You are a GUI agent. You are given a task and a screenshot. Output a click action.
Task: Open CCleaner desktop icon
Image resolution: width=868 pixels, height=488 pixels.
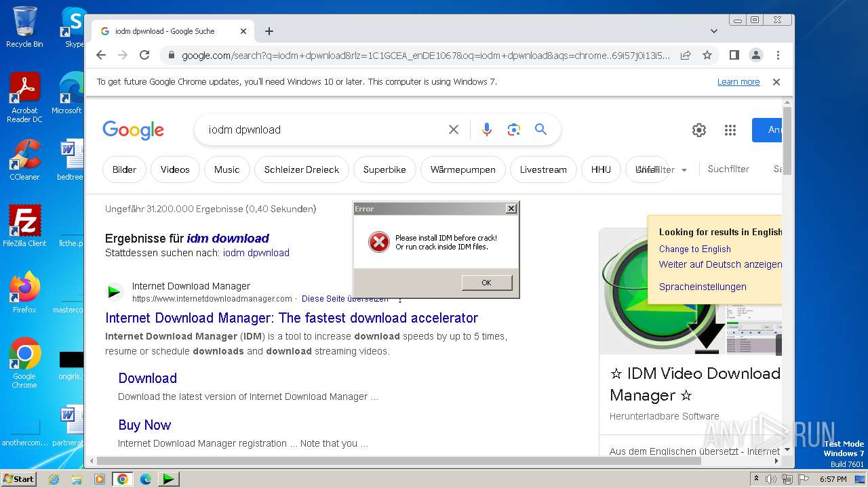24,160
